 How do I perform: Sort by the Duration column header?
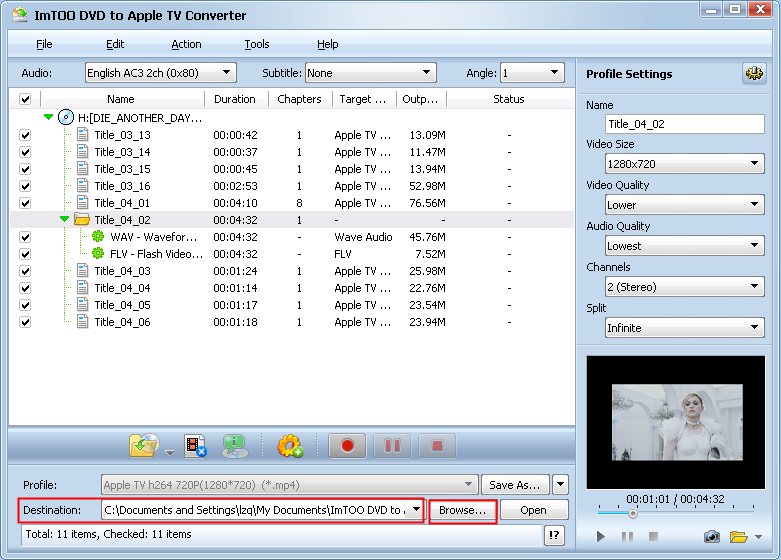(x=235, y=99)
